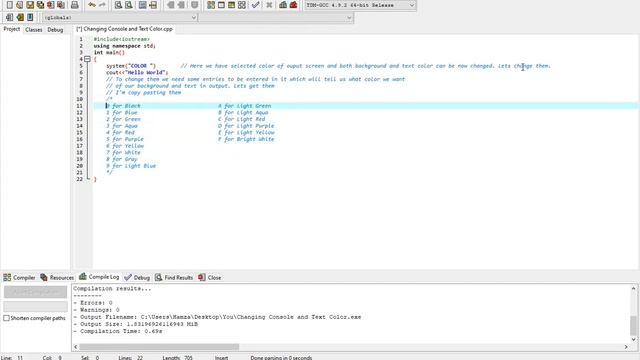This screenshot has height=360, width=640.
Task: Click the Print toolbar icon
Action: click(75, 5)
